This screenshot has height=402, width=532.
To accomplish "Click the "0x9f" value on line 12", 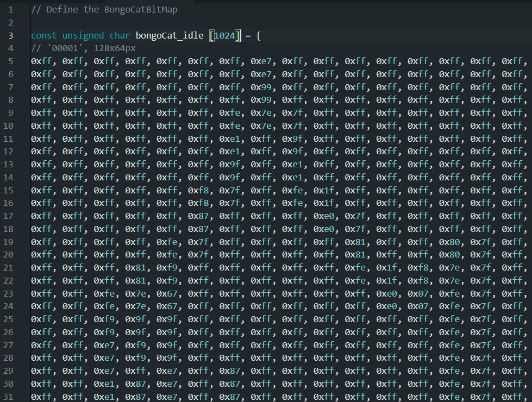I will tap(292, 152).
